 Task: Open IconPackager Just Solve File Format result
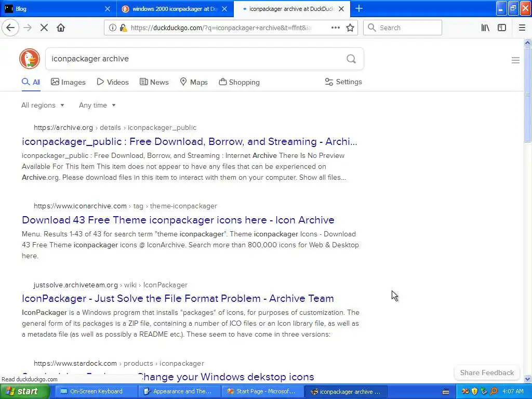178,298
